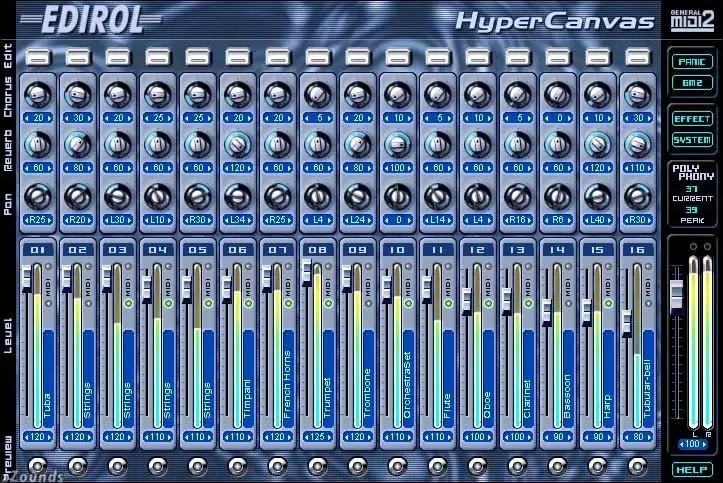This screenshot has width=723, height=483.
Task: Toggle the part 15 number button
Action: click(x=598, y=250)
